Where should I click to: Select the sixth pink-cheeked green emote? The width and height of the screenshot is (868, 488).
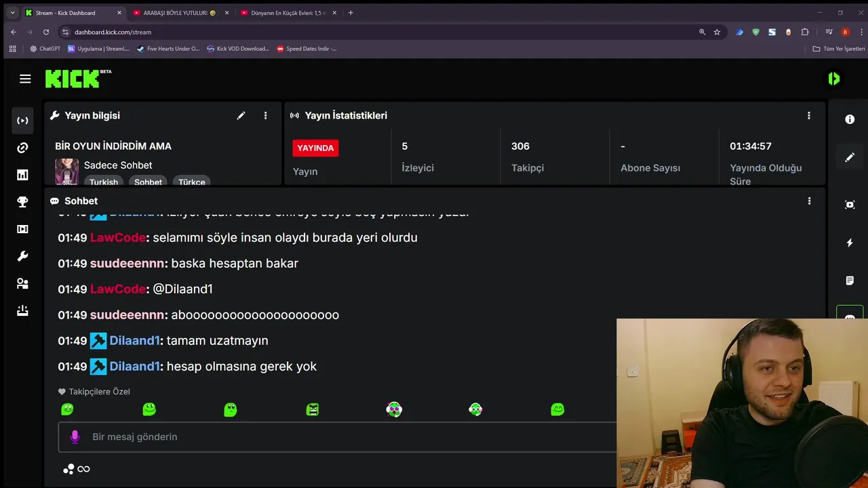pos(475,409)
